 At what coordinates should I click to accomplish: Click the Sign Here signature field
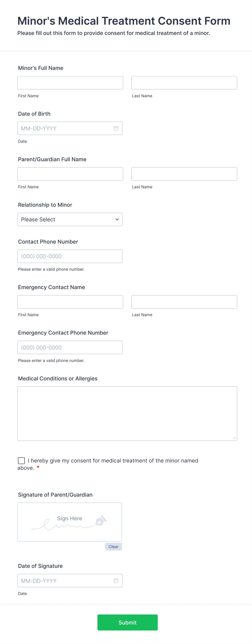tap(69, 522)
